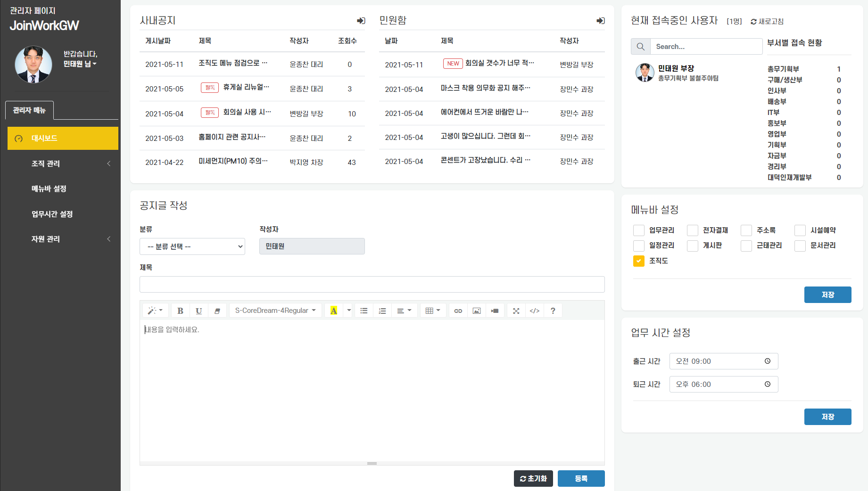The image size is (868, 491).
Task: Open the code view in the editor
Action: pos(534,310)
